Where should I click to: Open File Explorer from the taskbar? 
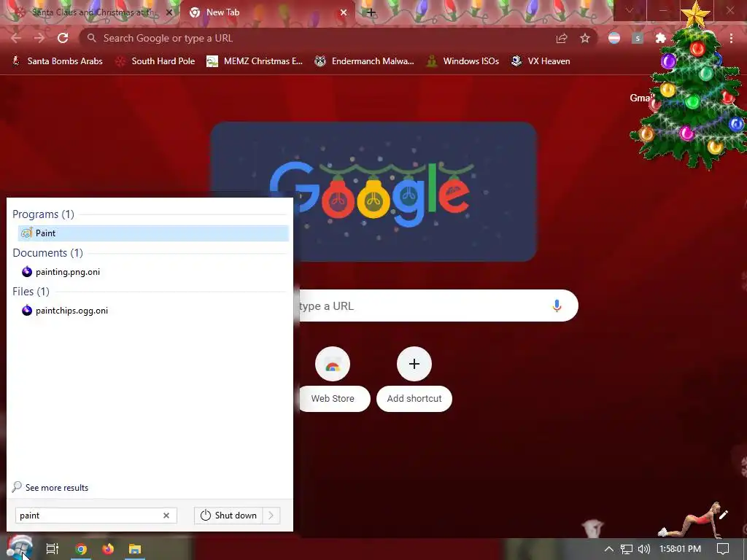(135, 549)
